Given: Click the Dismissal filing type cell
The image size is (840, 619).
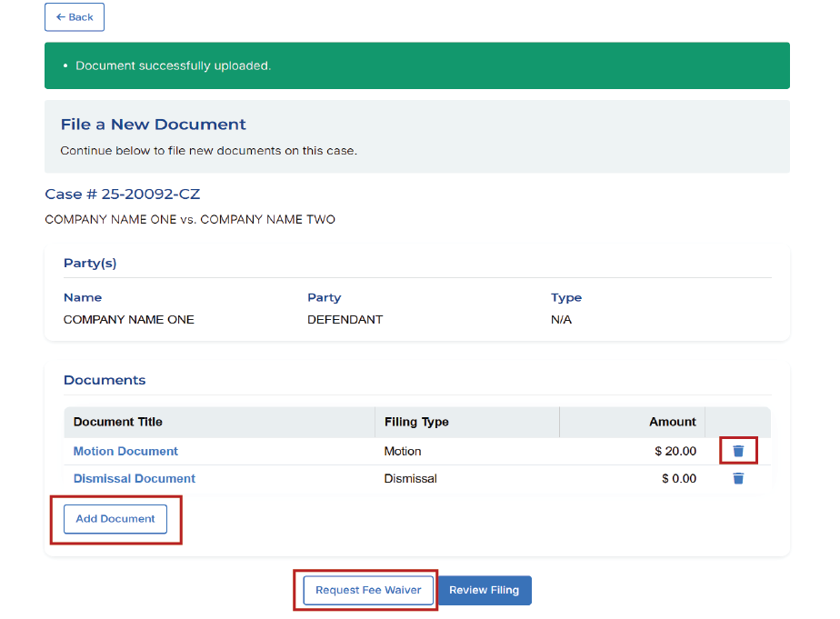Looking at the screenshot, I should click(x=410, y=478).
